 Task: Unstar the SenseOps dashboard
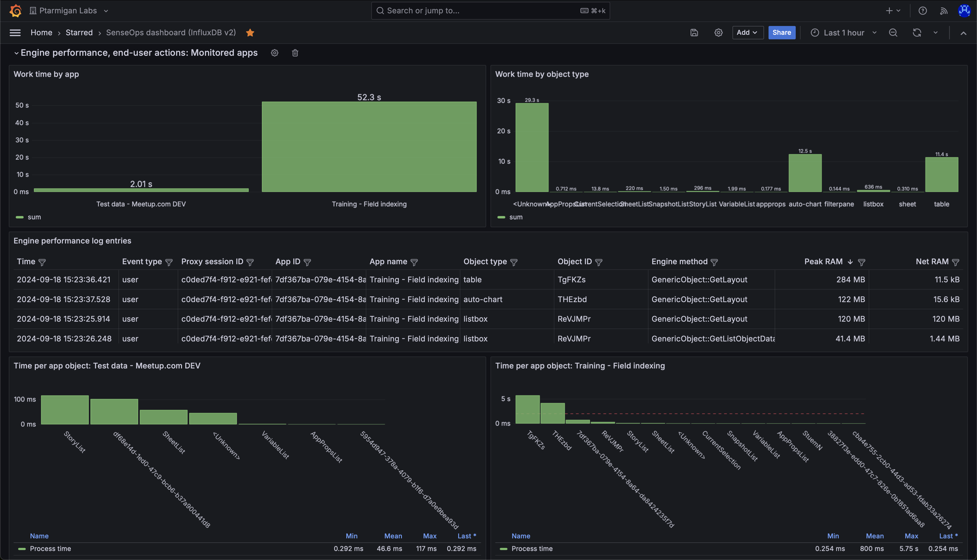tap(250, 33)
